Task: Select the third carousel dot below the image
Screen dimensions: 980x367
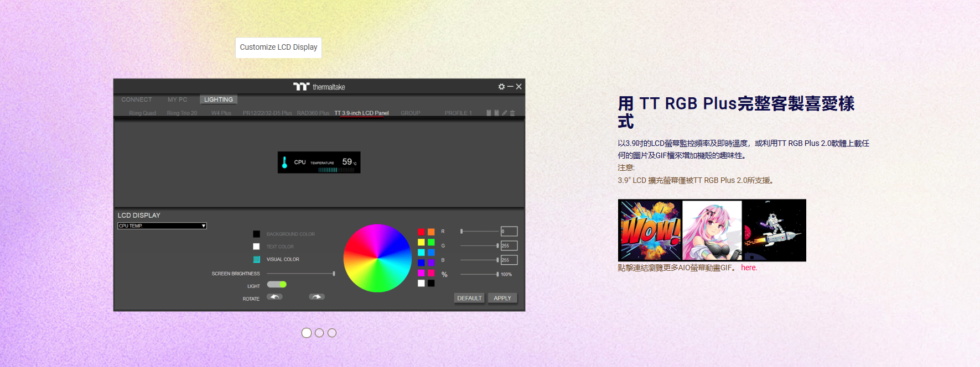Action: coord(332,333)
